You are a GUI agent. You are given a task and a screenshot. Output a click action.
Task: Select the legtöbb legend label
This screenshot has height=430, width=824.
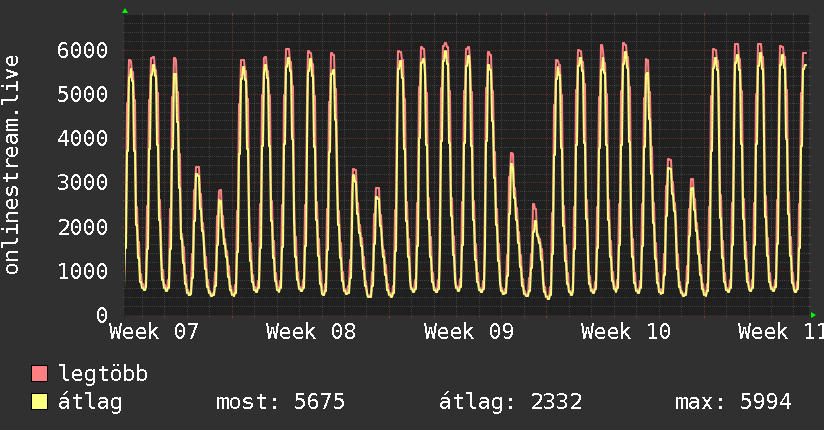coord(104,374)
